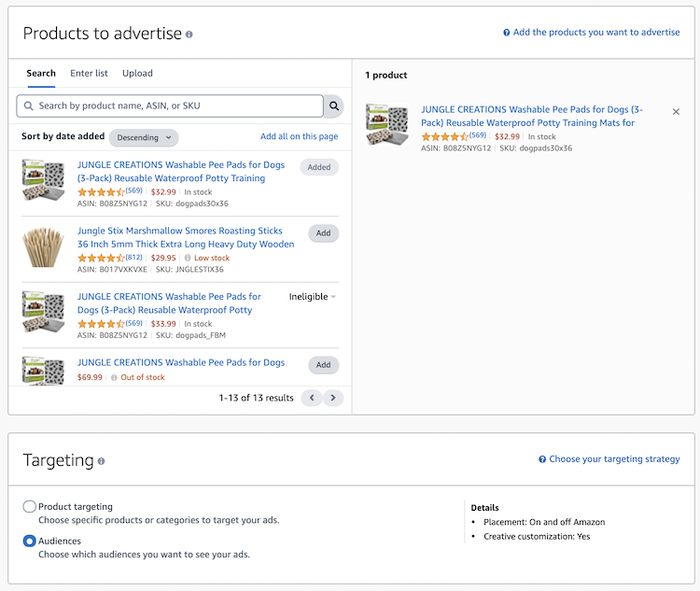Switch to the Enter list tab
The height and width of the screenshot is (591, 700).
tap(89, 73)
